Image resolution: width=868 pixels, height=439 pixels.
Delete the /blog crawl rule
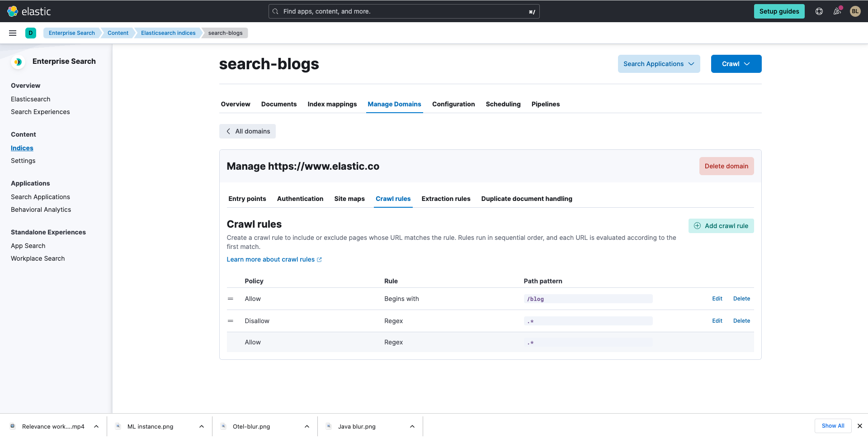point(741,299)
